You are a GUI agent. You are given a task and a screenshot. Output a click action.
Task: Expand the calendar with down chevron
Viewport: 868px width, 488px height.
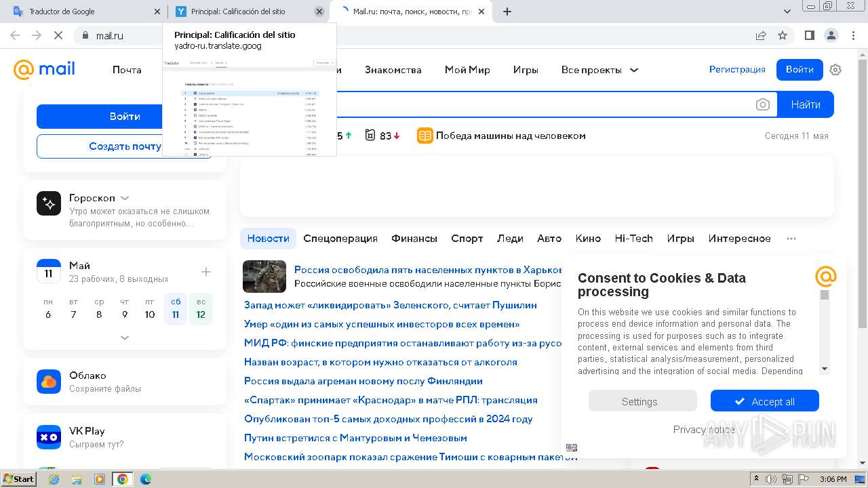tap(125, 338)
